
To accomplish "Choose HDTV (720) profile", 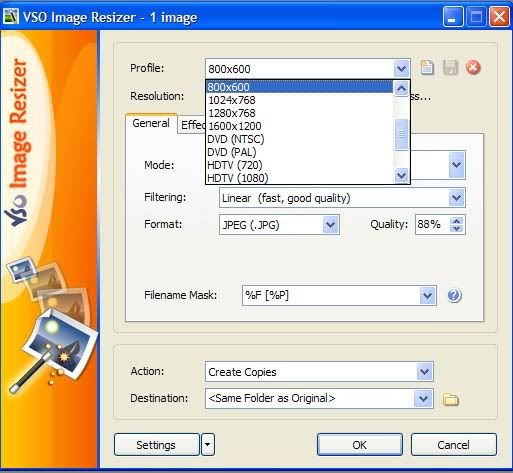I will click(299, 165).
